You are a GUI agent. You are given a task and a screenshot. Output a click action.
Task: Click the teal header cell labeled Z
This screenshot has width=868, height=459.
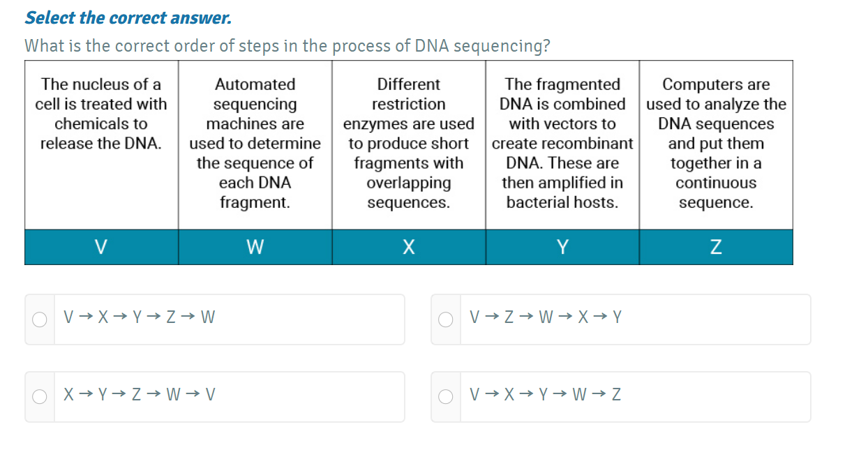pyautogui.click(x=716, y=246)
